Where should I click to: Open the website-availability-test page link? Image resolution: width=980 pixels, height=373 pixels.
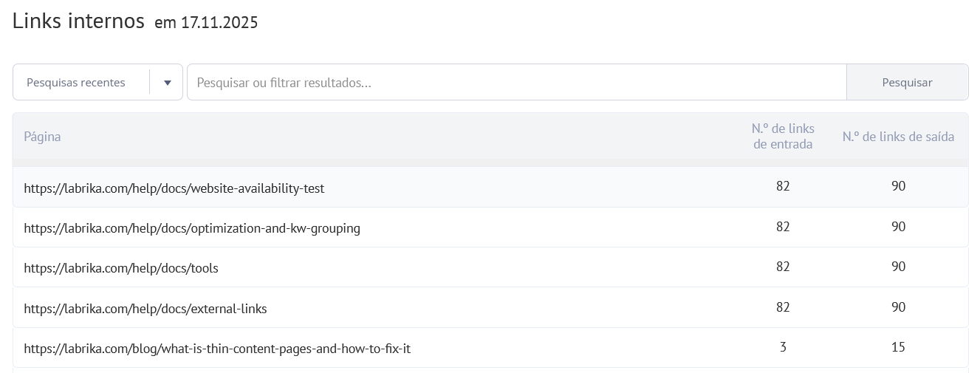pyautogui.click(x=174, y=188)
